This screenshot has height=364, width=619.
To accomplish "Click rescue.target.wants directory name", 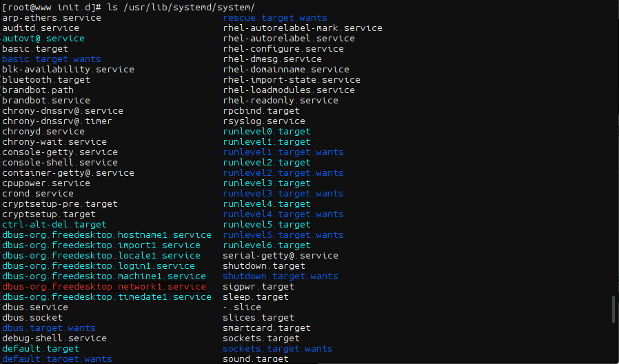I will point(275,18).
